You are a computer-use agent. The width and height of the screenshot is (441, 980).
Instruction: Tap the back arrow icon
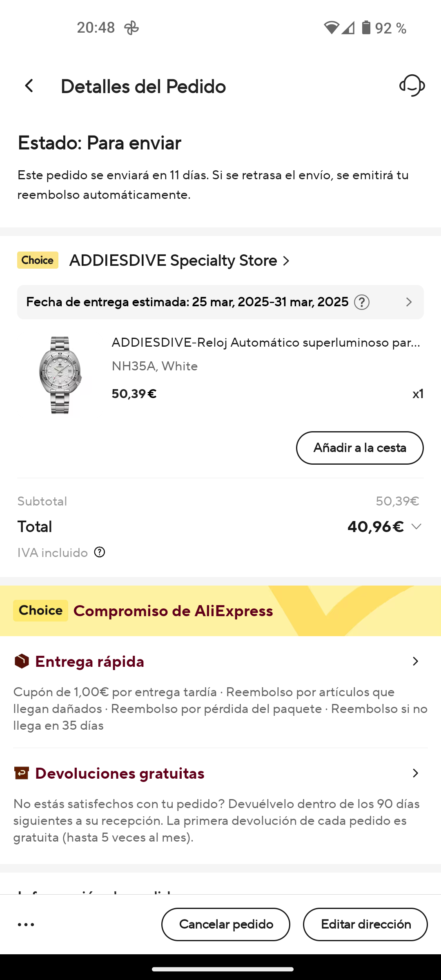pyautogui.click(x=29, y=86)
